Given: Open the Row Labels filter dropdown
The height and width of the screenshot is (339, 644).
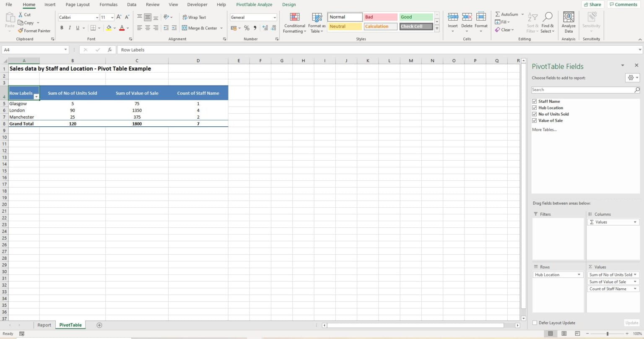Looking at the screenshot, I should (x=36, y=96).
